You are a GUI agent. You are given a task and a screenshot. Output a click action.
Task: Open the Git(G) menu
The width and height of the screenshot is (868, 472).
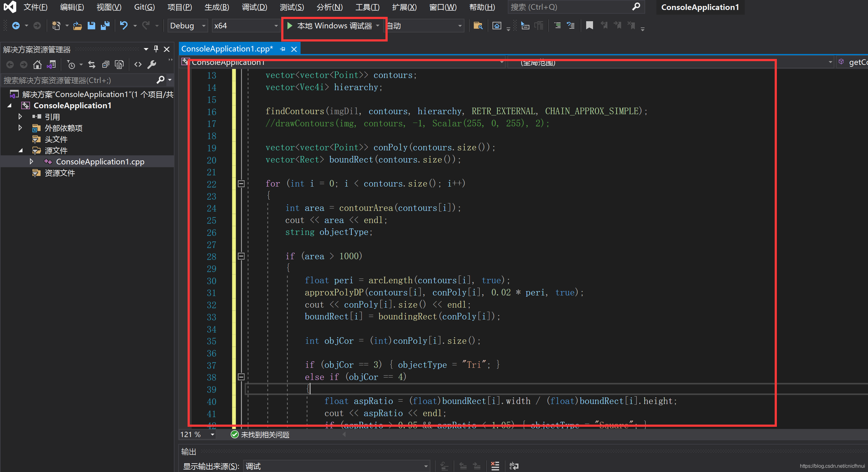click(144, 7)
